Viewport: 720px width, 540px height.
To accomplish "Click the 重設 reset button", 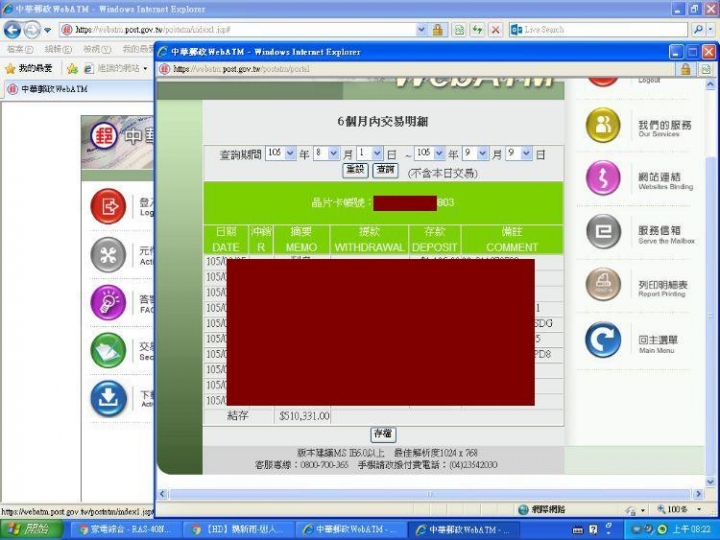I will (x=355, y=170).
